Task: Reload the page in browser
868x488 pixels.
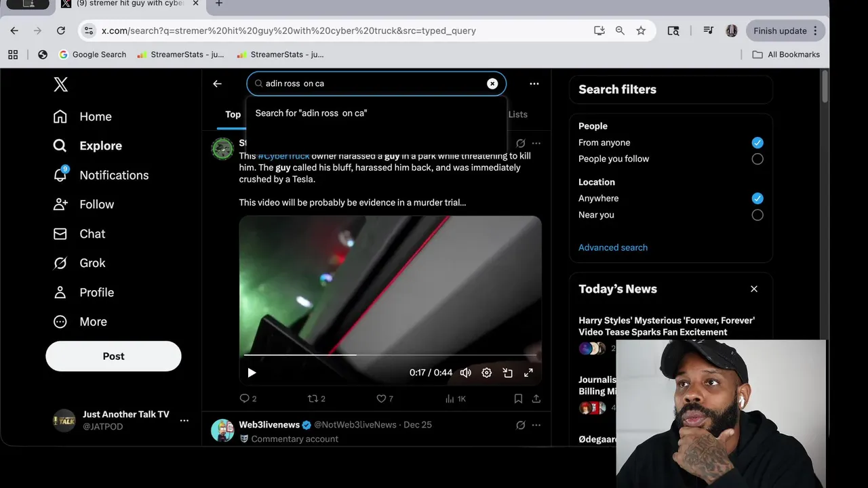Action: [x=60, y=30]
